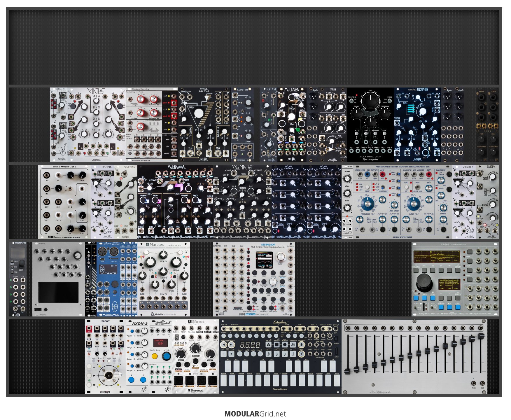Tap the PLAY pad on Four Bricks Rook
The image size is (511, 420).
pos(178,380)
